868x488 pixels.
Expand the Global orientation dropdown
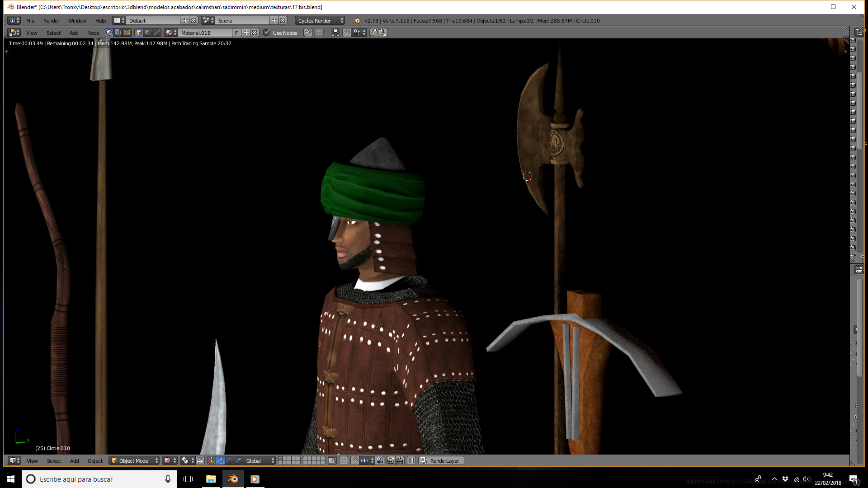(259, 460)
